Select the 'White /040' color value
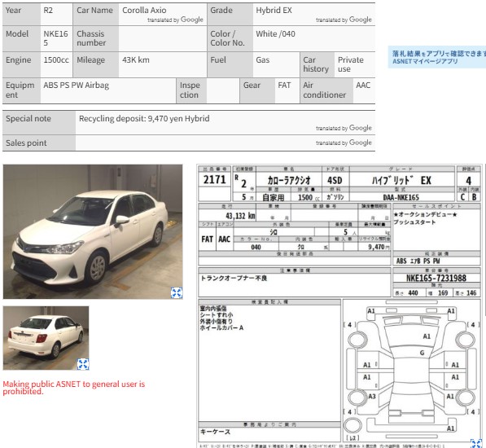The height and width of the screenshot is (448, 486). coord(275,33)
